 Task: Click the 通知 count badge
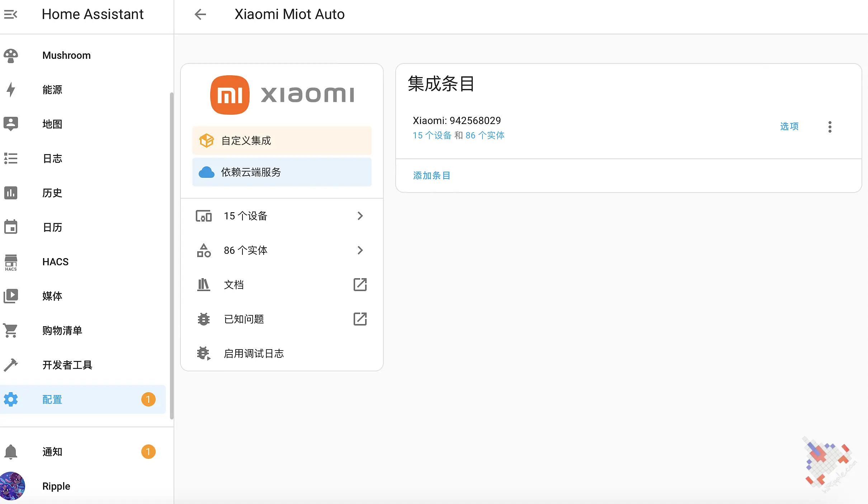(x=148, y=452)
